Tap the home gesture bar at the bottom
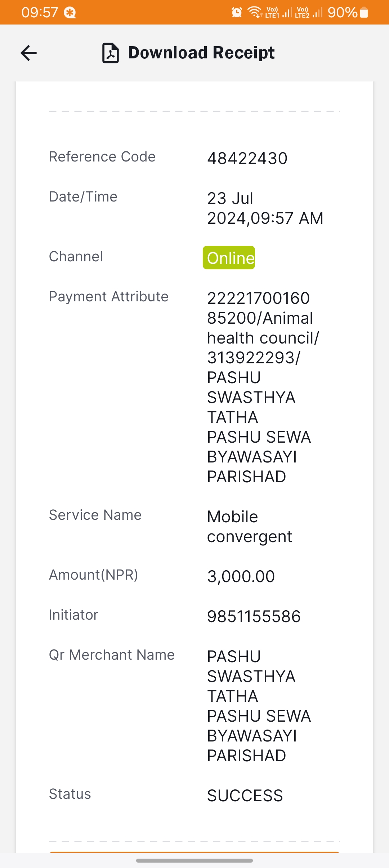The height and width of the screenshot is (868, 389). (194, 860)
